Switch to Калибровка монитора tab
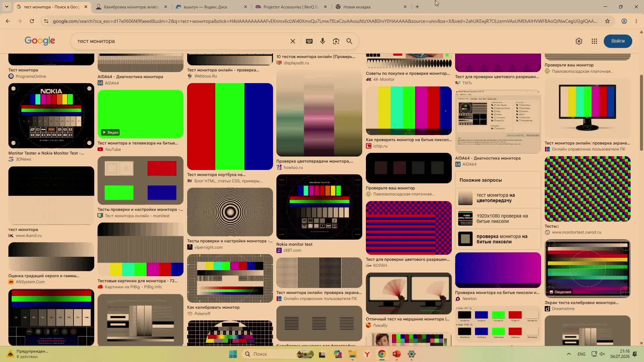 click(131, 7)
